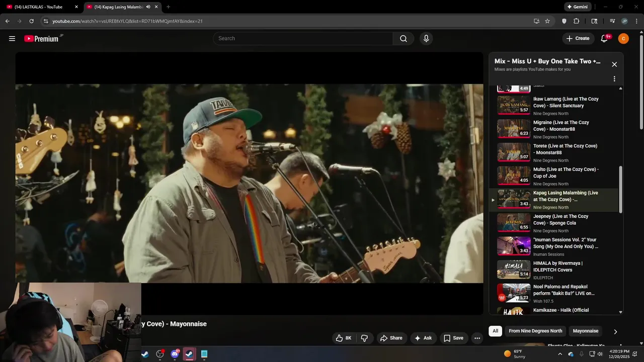Save video to a playlist

[x=453, y=338]
